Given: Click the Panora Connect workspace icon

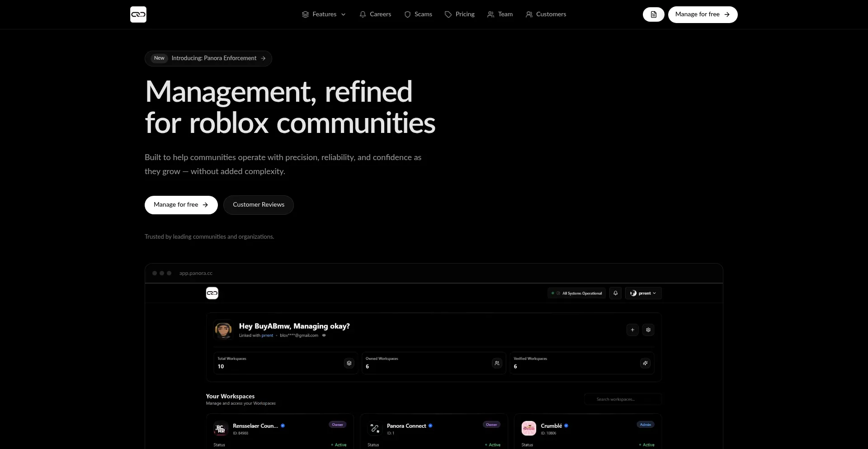Looking at the screenshot, I should click(375, 428).
